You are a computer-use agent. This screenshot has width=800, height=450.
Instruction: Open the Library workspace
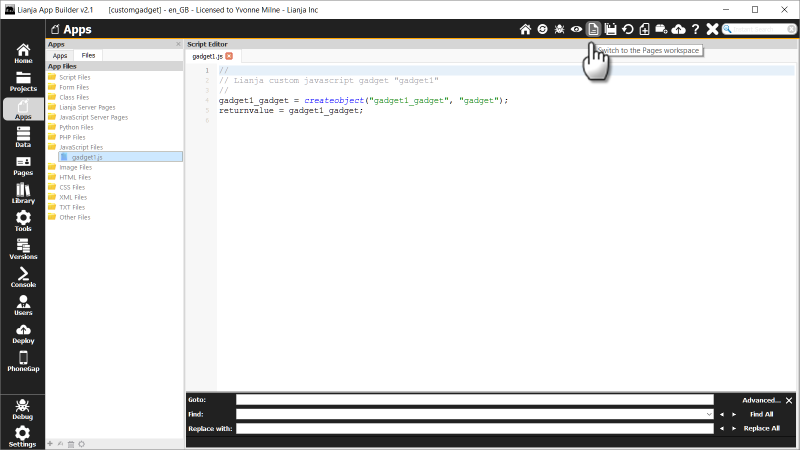click(x=23, y=193)
